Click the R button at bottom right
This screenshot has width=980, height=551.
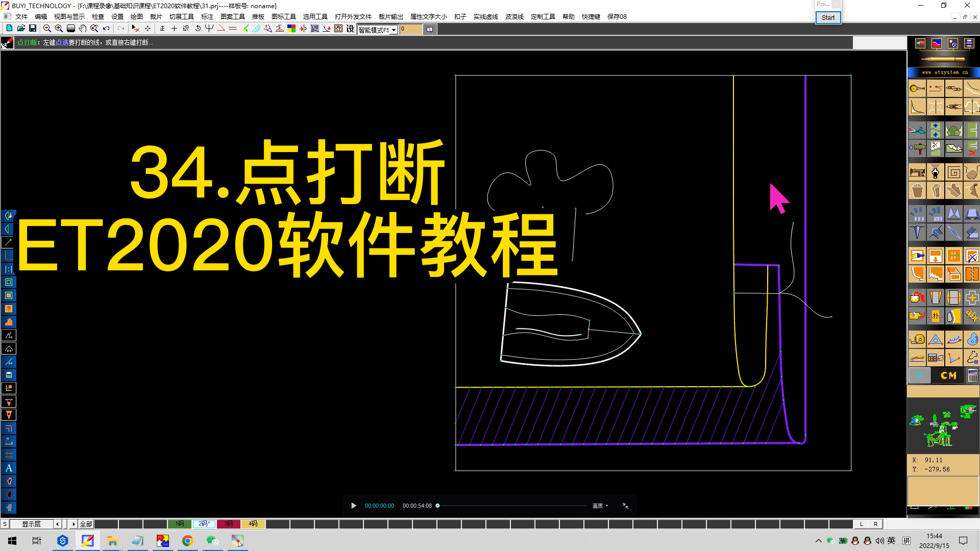coord(876,524)
